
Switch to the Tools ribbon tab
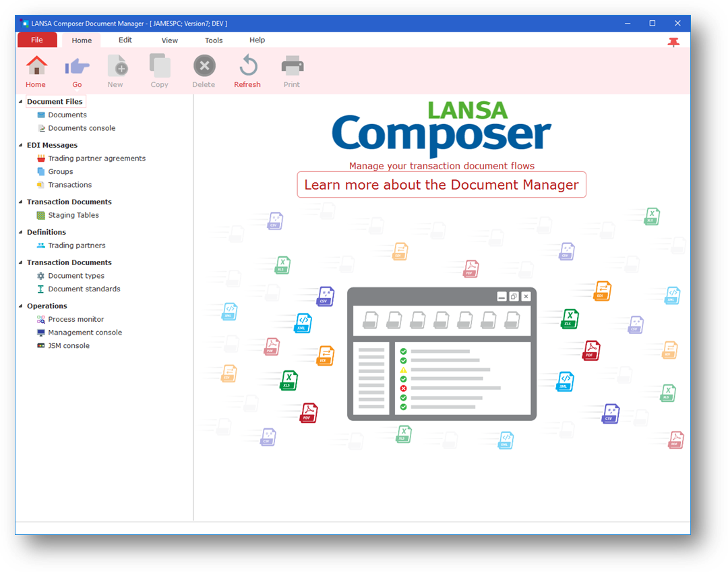click(x=214, y=40)
